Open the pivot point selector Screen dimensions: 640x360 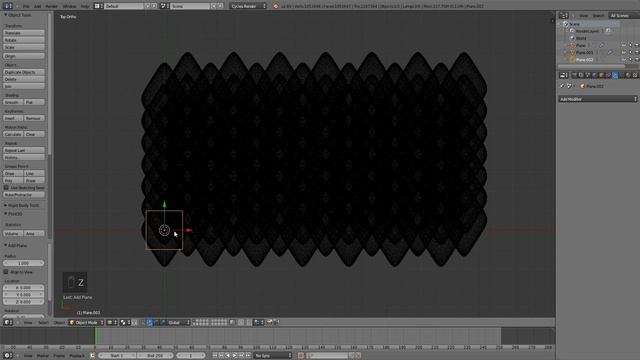(125, 322)
